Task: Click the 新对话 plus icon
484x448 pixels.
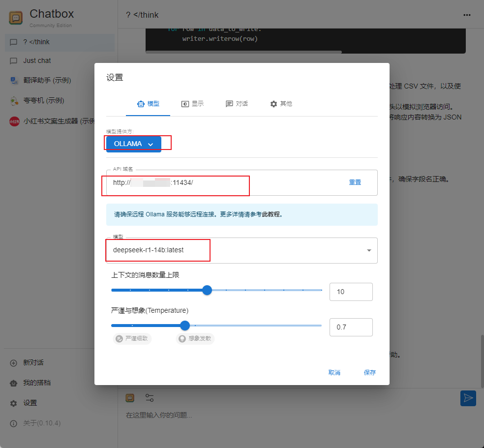Action: (x=14, y=362)
